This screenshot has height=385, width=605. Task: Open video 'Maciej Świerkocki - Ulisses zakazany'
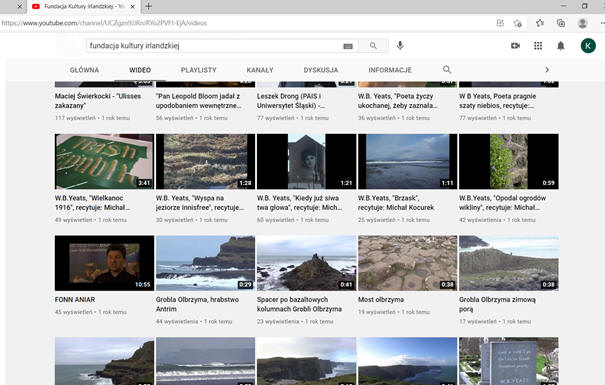[98, 101]
